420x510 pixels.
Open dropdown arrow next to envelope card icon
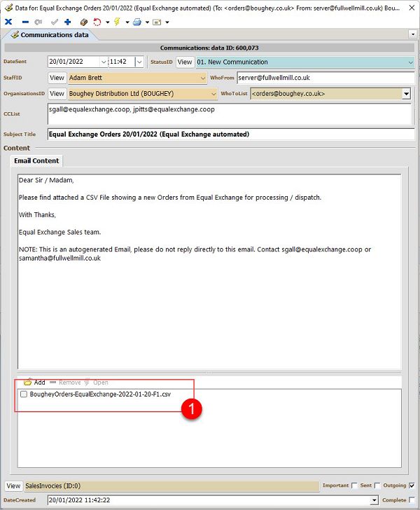click(x=167, y=22)
